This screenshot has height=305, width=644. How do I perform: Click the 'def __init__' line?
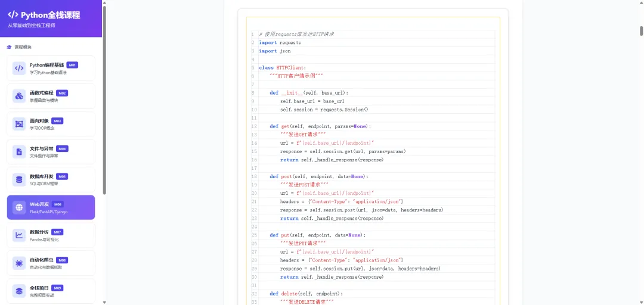[x=309, y=93]
